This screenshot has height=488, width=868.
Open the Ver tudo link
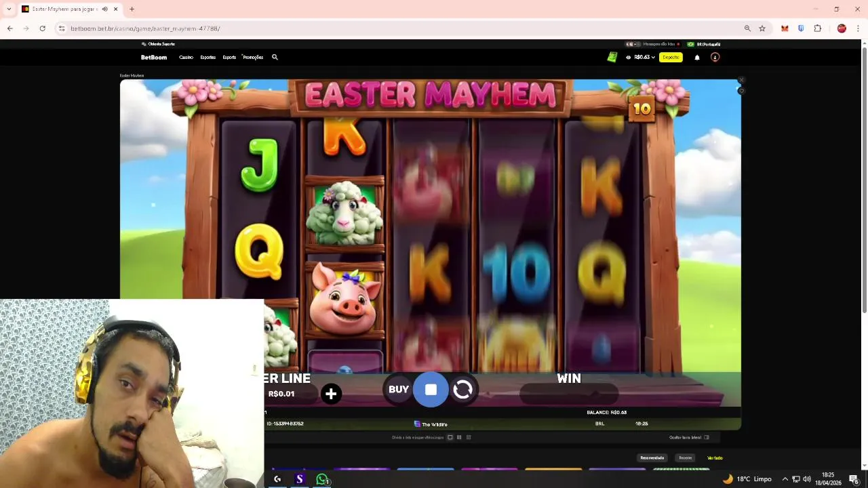(715, 457)
